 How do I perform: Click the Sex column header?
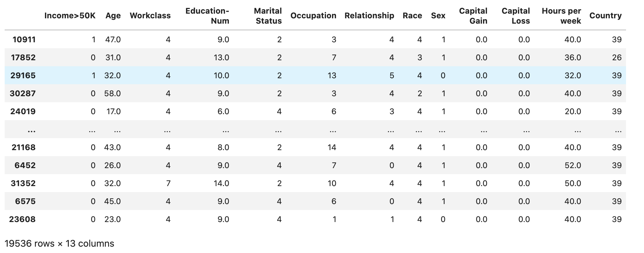(x=438, y=16)
